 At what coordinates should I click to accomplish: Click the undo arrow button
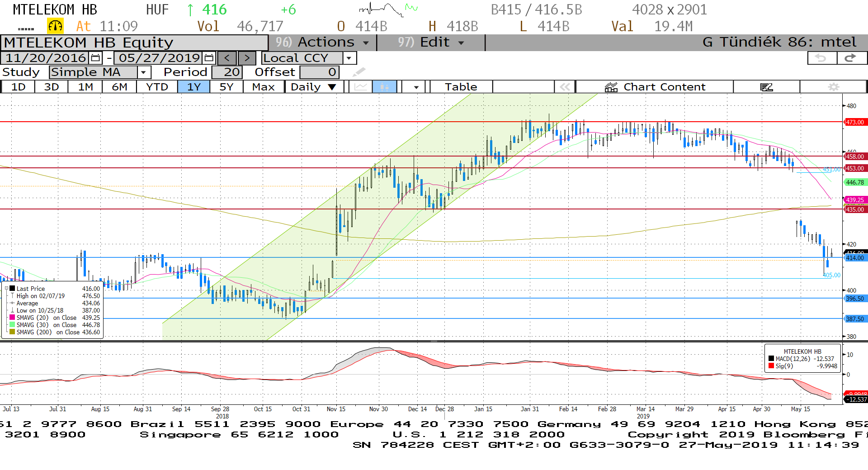click(821, 58)
